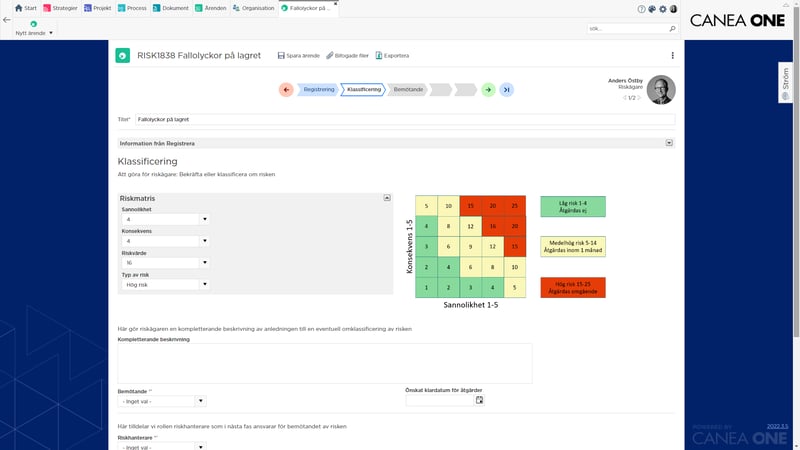Open the settings gear icon
Image resolution: width=800 pixels, height=450 pixels.
click(663, 9)
